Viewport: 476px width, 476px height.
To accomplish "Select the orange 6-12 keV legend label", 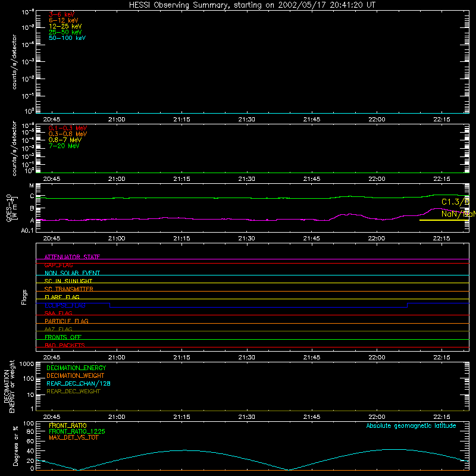I will coord(64,20).
